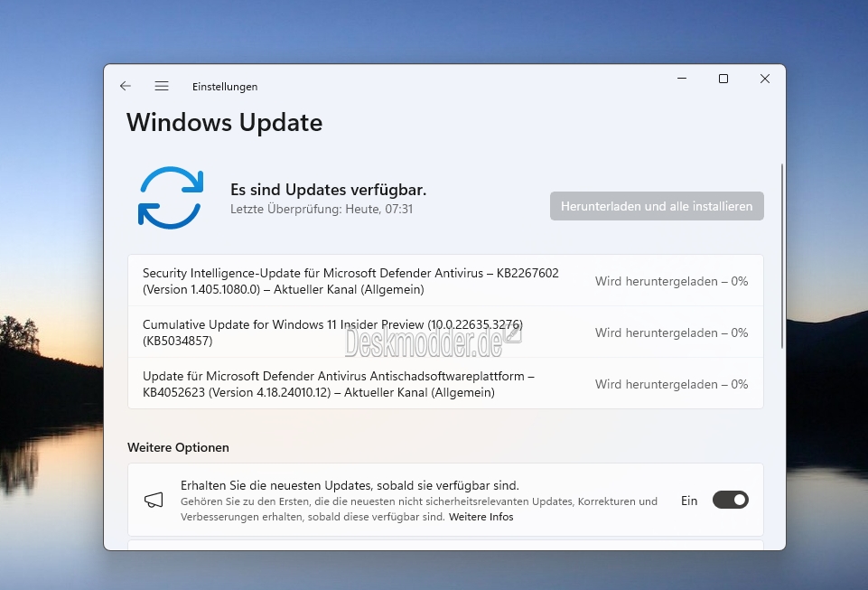Close the Einstellungen window
The height and width of the screenshot is (590, 868).
765,79
